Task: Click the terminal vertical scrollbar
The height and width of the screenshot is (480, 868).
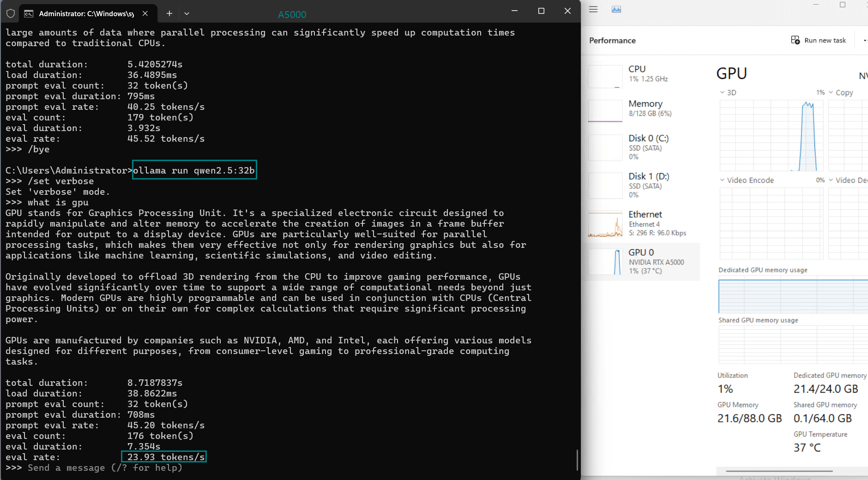Action: [577, 459]
